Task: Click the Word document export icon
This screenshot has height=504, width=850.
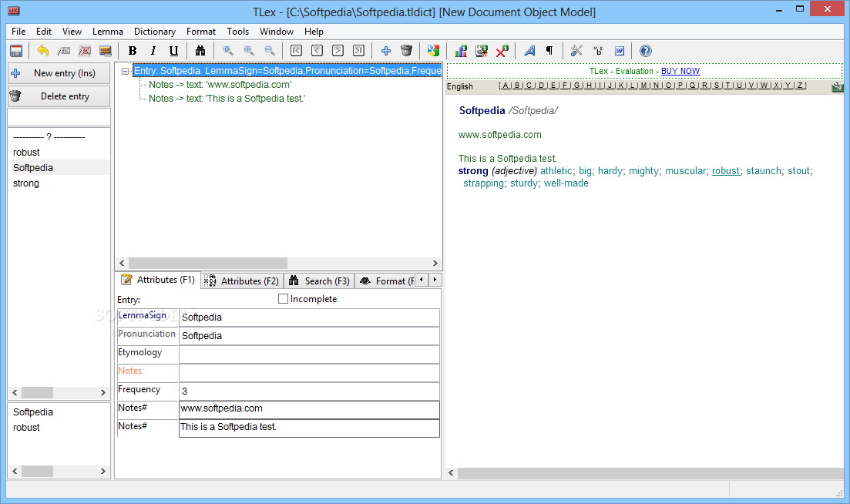Action: pyautogui.click(x=619, y=51)
